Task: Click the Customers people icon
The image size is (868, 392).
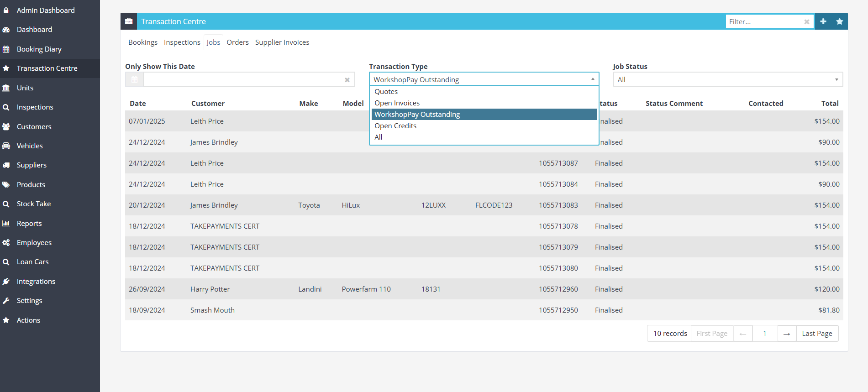Action: tap(6, 127)
